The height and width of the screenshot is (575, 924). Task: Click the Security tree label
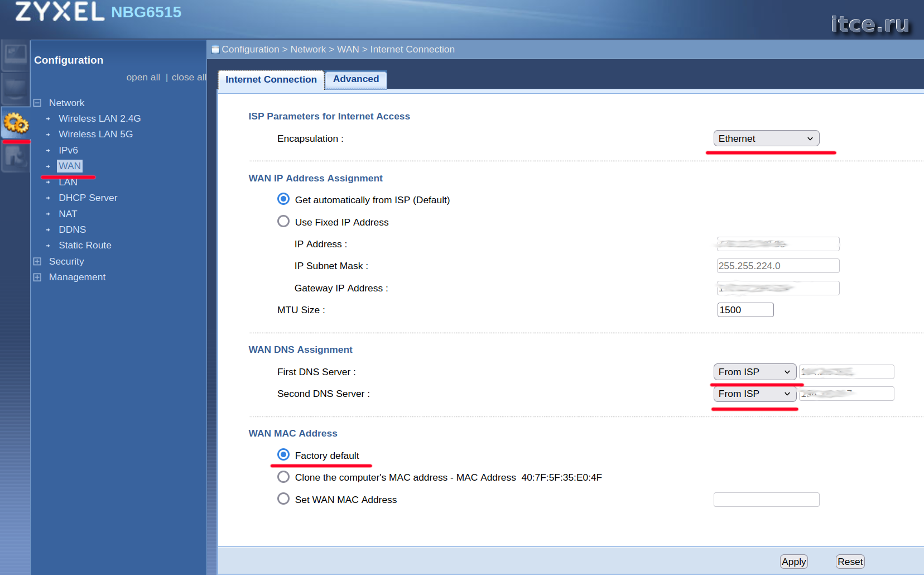coord(66,261)
